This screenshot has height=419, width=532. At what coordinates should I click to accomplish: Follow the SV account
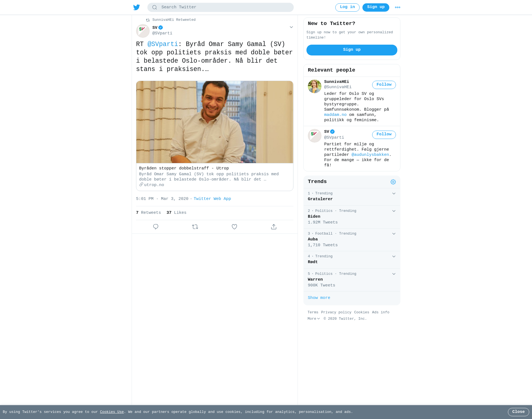[x=384, y=135]
